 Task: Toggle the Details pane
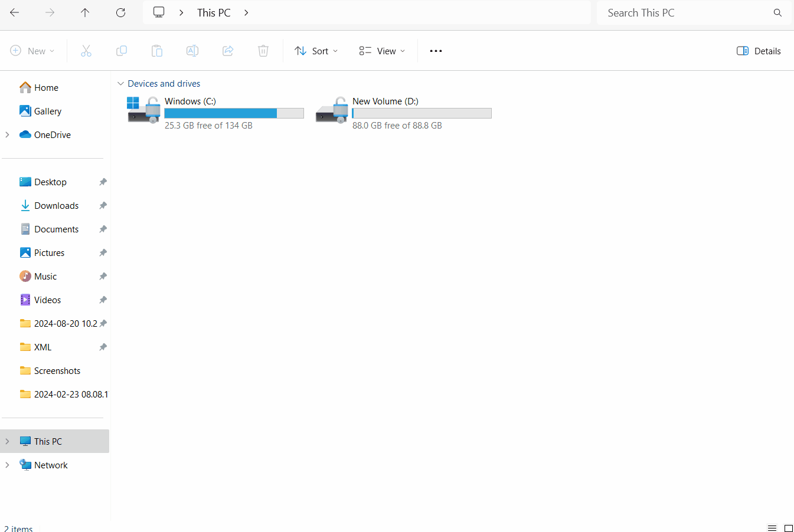coord(759,51)
